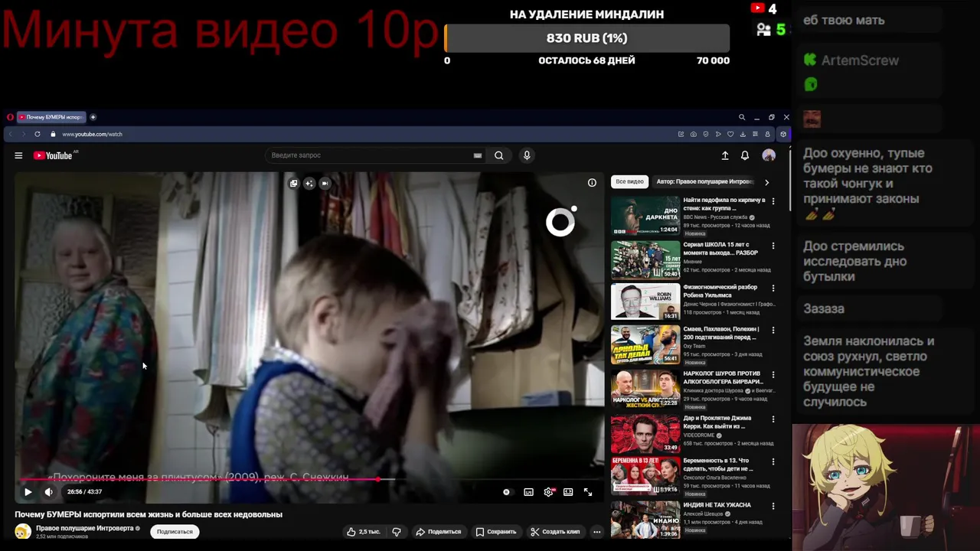Image resolution: width=980 pixels, height=551 pixels.
Task: Click the channel avatar below the video
Action: (23, 532)
